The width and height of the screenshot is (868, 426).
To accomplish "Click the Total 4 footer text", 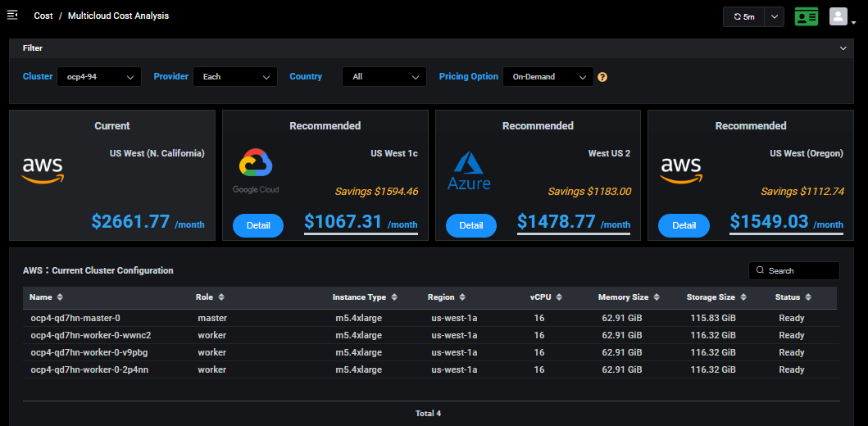I will point(429,413).
